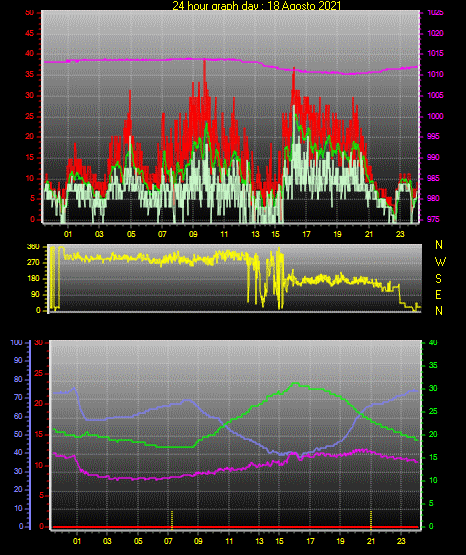The height and width of the screenshot is (555, 466).
Task: Click the 13 hour label under the bottom graph
Action: (x=259, y=541)
